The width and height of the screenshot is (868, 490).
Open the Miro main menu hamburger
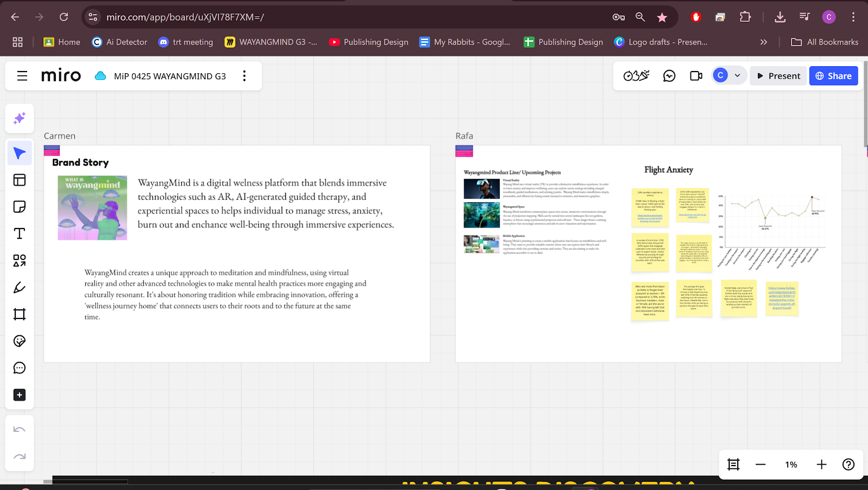(x=22, y=76)
